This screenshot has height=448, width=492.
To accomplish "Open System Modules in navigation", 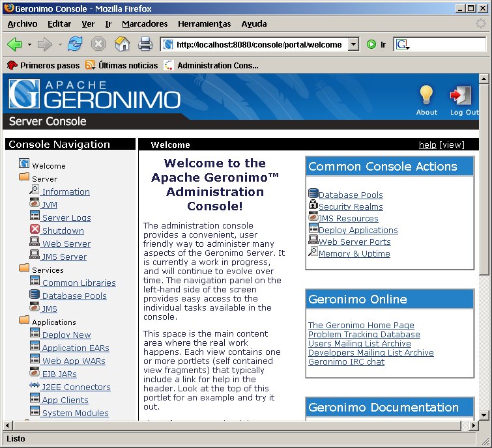I will pyautogui.click(x=76, y=413).
